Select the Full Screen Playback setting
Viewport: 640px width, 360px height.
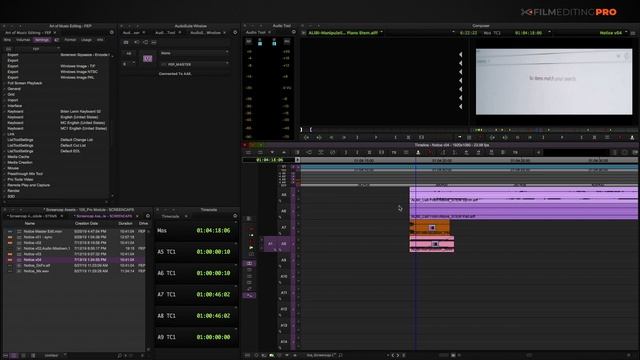pyautogui.click(x=25, y=83)
